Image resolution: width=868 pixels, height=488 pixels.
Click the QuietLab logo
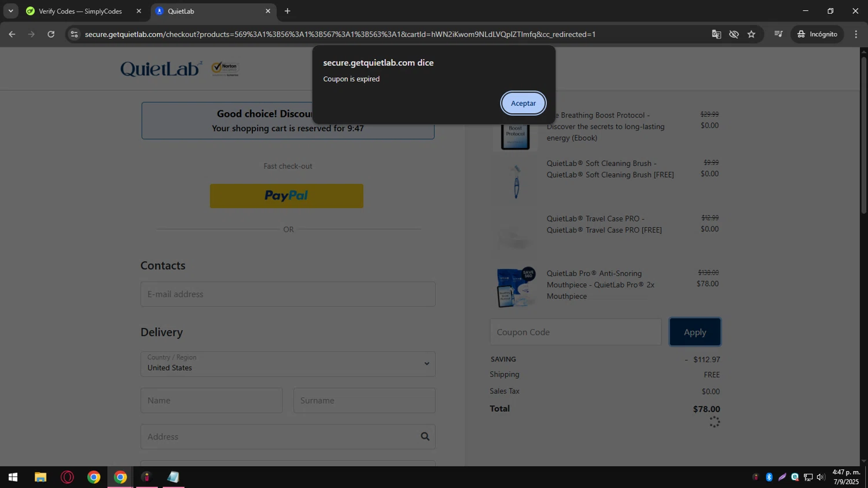(161, 69)
